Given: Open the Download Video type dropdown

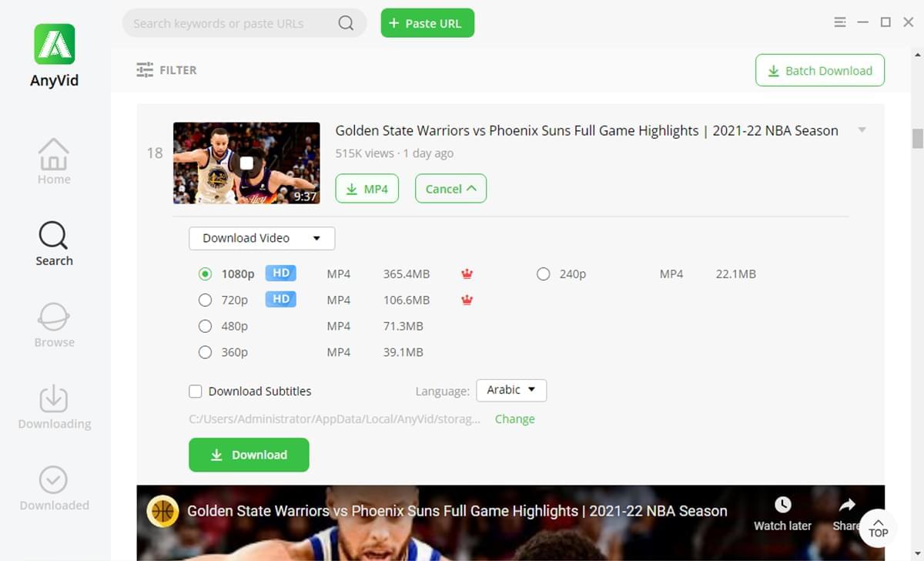Looking at the screenshot, I should click(262, 238).
